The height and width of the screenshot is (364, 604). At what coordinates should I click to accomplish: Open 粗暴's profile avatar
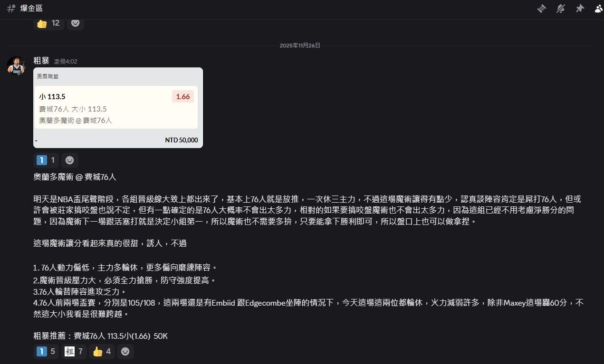[16, 66]
